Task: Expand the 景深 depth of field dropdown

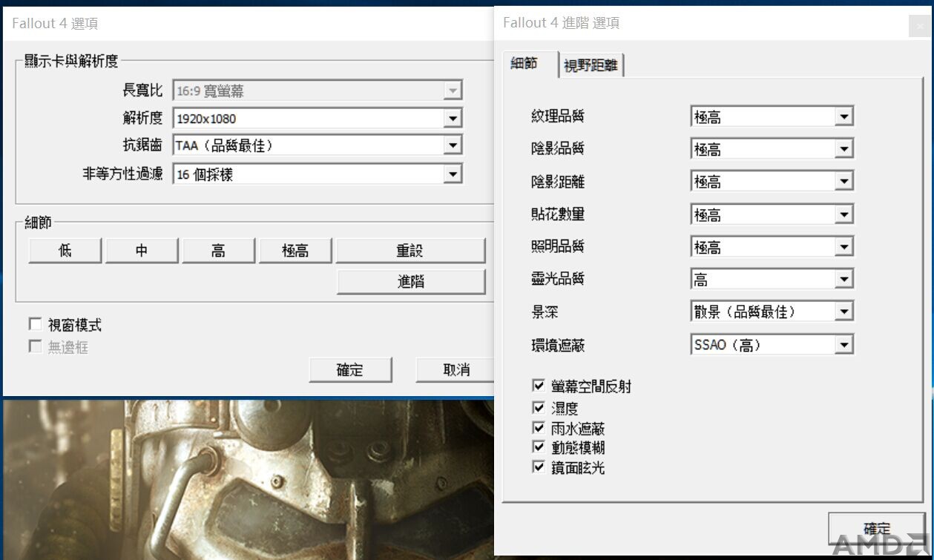Action: pos(843,312)
